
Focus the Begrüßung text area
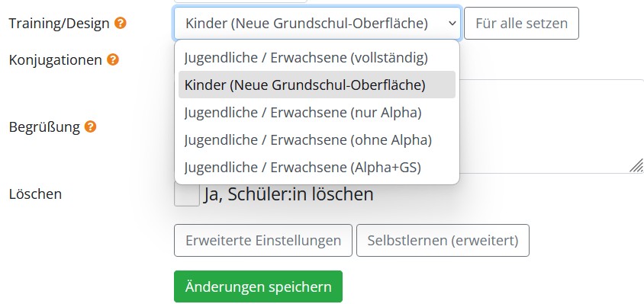pos(552,126)
